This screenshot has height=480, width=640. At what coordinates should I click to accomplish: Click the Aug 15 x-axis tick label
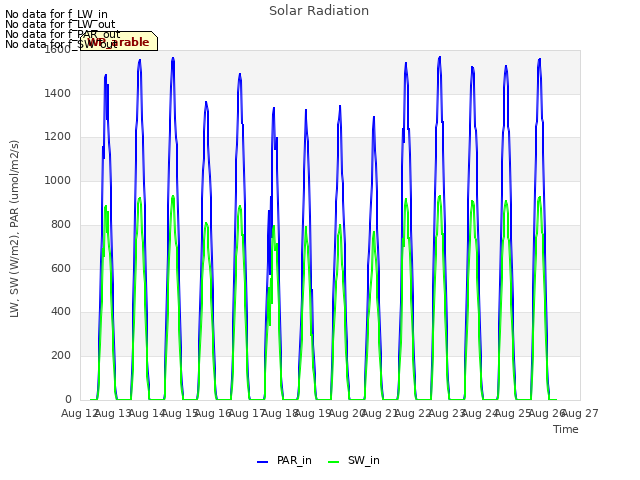(x=180, y=413)
